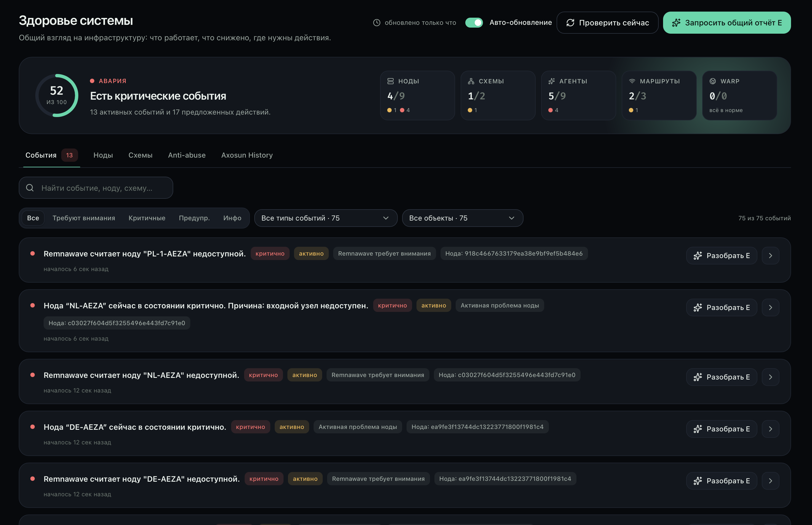The width and height of the screenshot is (812, 525).
Task: Switch to the Axosun History tab
Action: pyautogui.click(x=247, y=155)
